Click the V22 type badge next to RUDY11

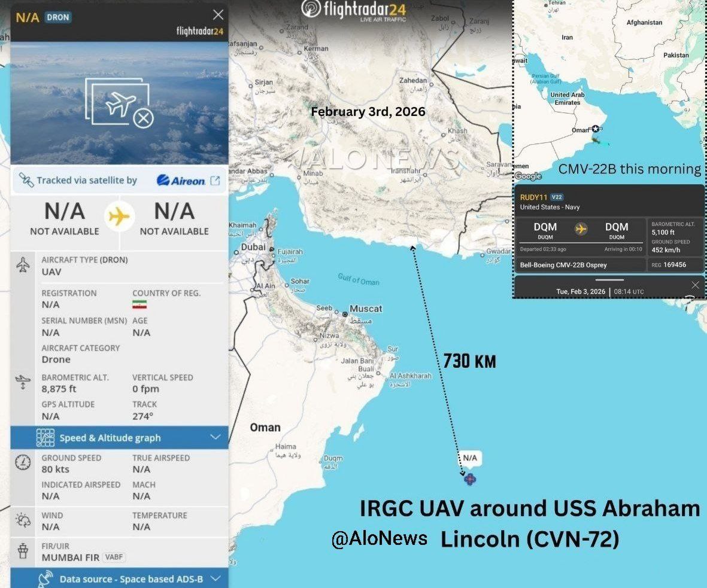(x=557, y=197)
